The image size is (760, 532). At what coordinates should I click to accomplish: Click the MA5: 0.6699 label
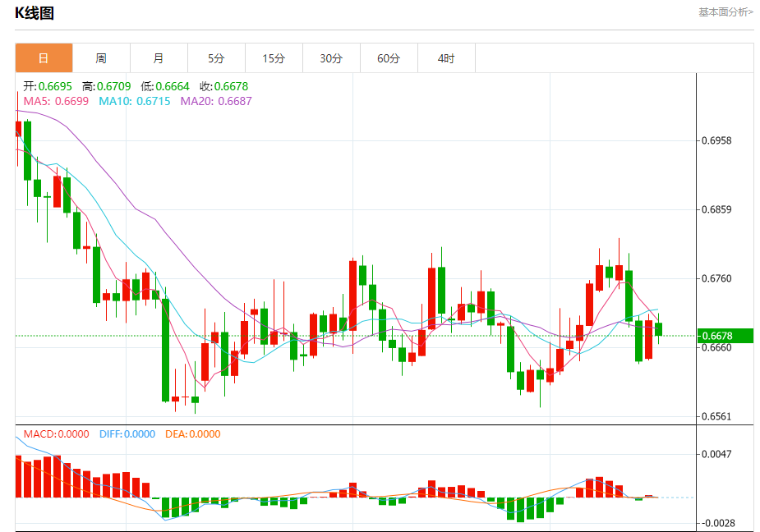56,101
